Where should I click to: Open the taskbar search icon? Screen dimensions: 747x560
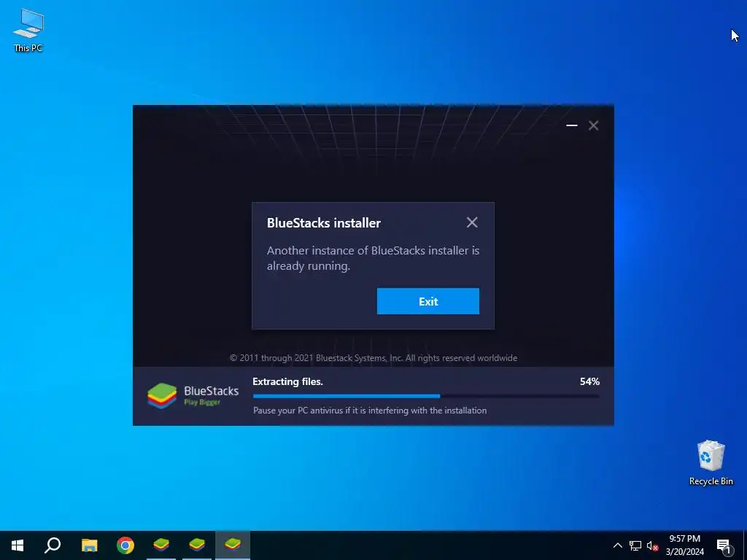pyautogui.click(x=53, y=545)
